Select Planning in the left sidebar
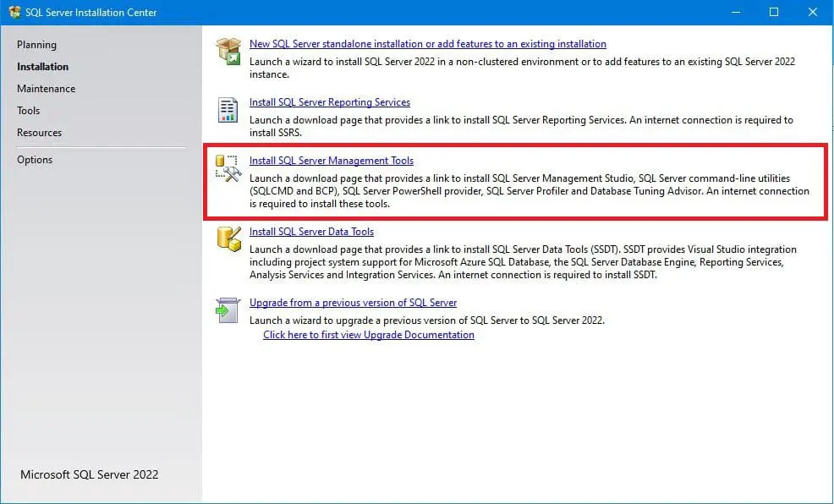This screenshot has height=504, width=834. (38, 44)
